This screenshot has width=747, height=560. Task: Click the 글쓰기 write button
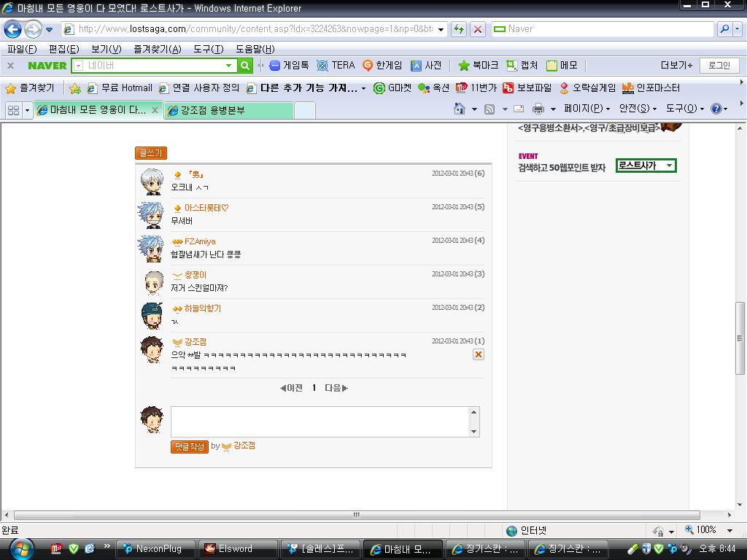coord(151,153)
